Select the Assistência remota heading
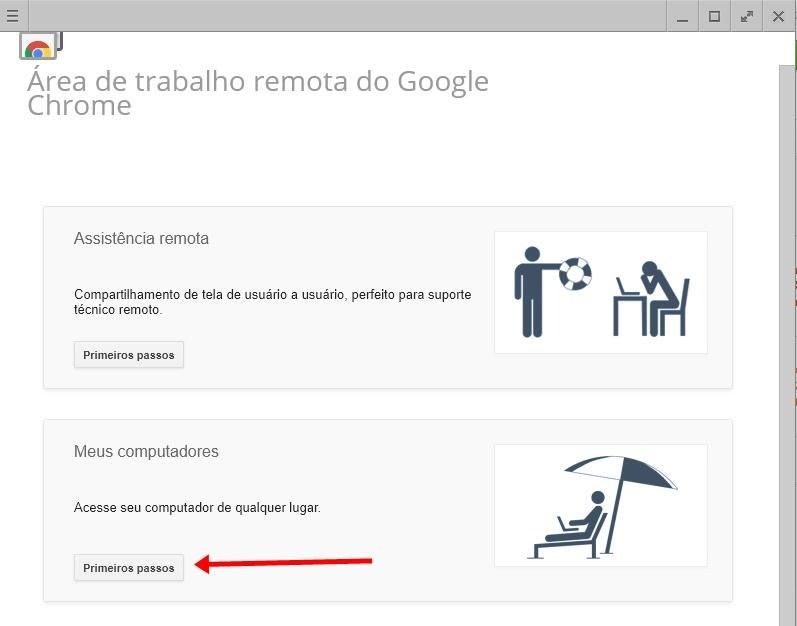This screenshot has width=797, height=626. pyautogui.click(x=141, y=239)
